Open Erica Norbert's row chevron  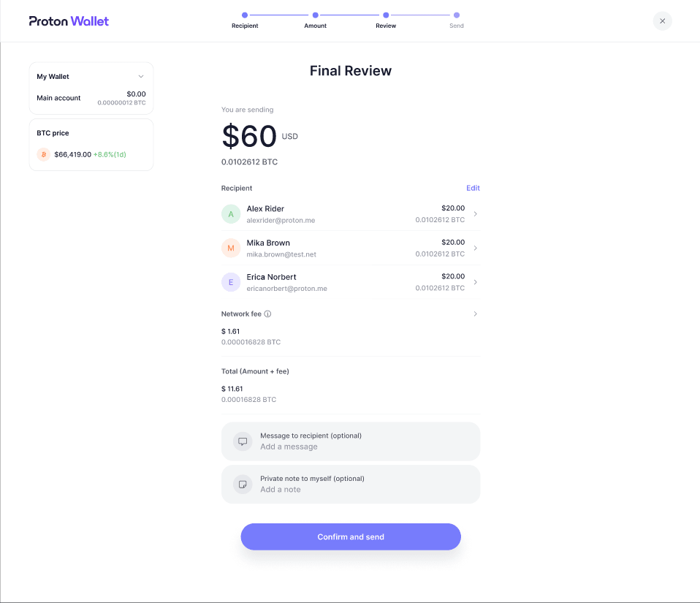tap(476, 282)
